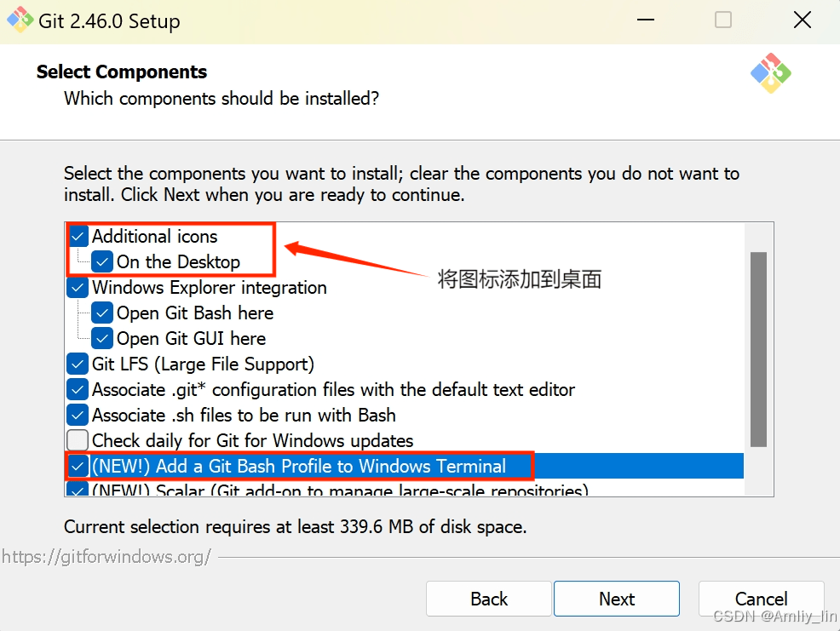Image resolution: width=840 pixels, height=631 pixels.
Task: Uncheck Associate .sh files with Bash
Action: [78, 416]
